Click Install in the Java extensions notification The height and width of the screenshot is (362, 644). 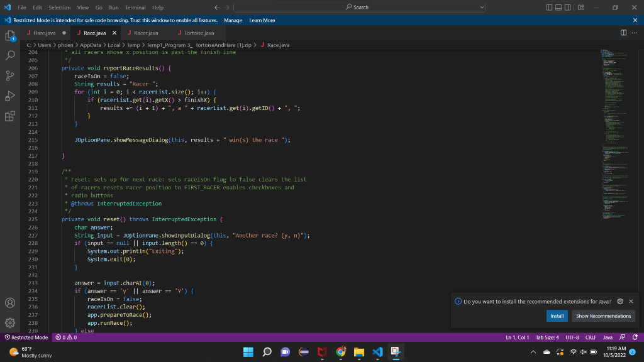pyautogui.click(x=557, y=315)
